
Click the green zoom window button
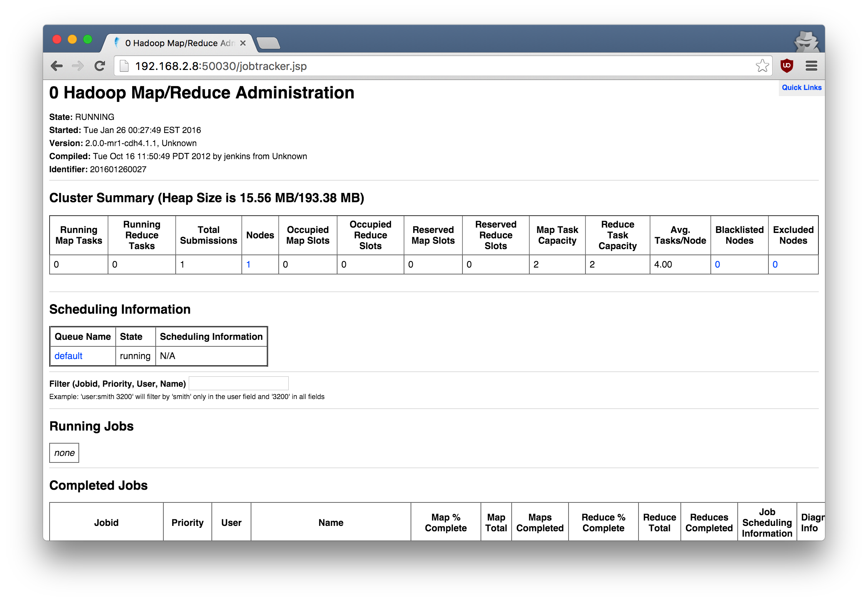88,39
